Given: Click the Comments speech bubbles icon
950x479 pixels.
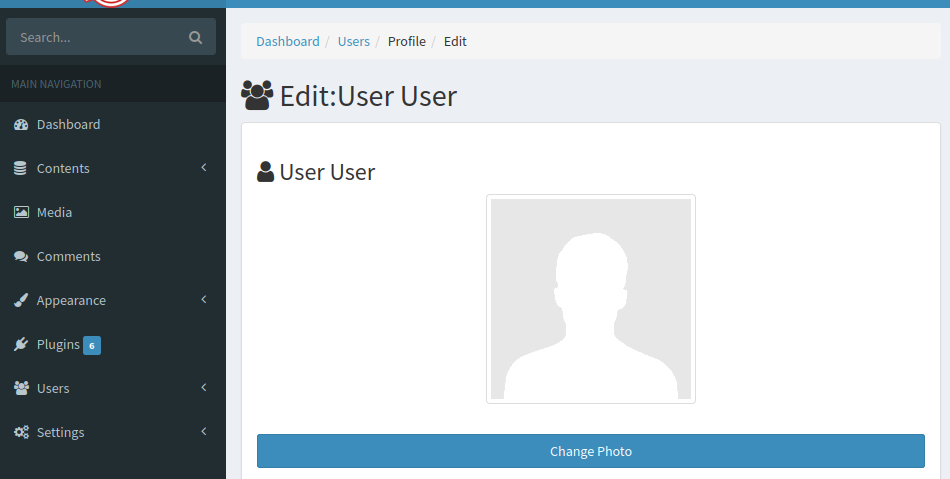Looking at the screenshot, I should pyautogui.click(x=21, y=257).
